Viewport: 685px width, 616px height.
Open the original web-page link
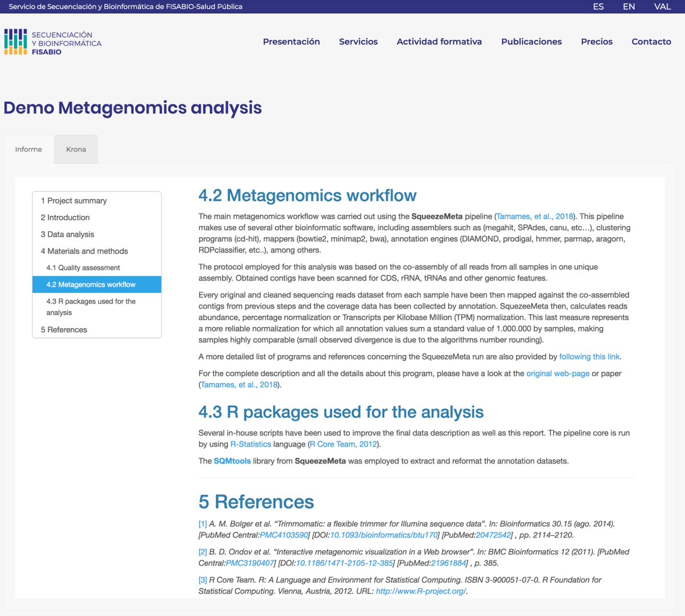(x=558, y=373)
